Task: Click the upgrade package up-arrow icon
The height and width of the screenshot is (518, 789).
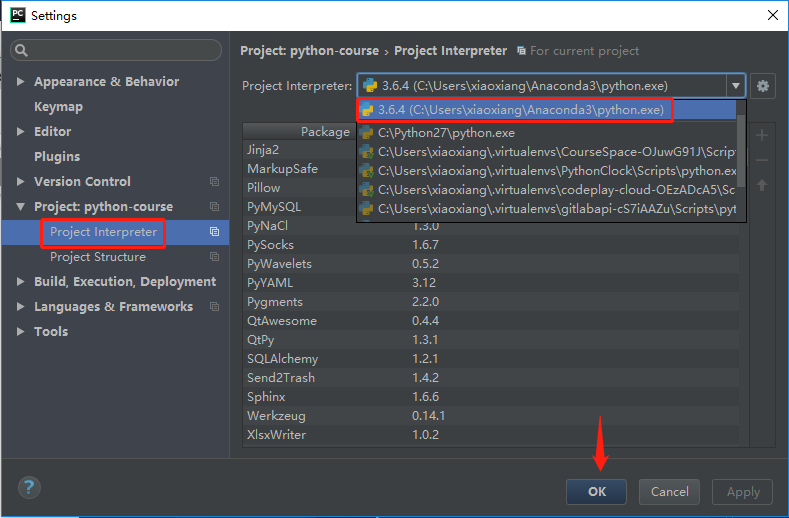Action: click(762, 185)
